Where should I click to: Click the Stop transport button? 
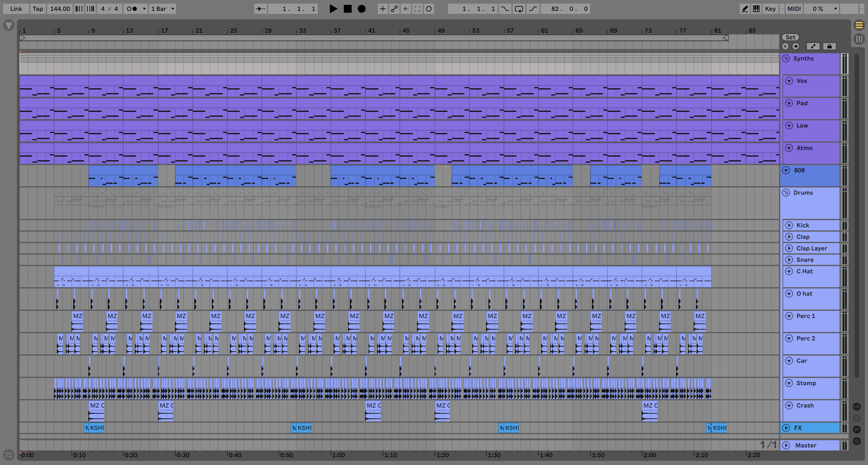click(347, 9)
